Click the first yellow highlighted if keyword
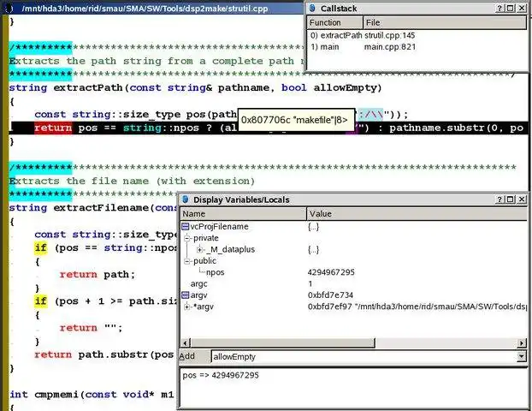Screen dimensions: 532x411 [x=40, y=247]
